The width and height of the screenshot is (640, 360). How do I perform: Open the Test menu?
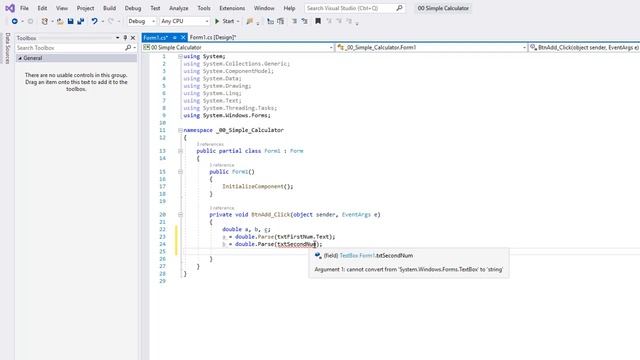[155, 8]
